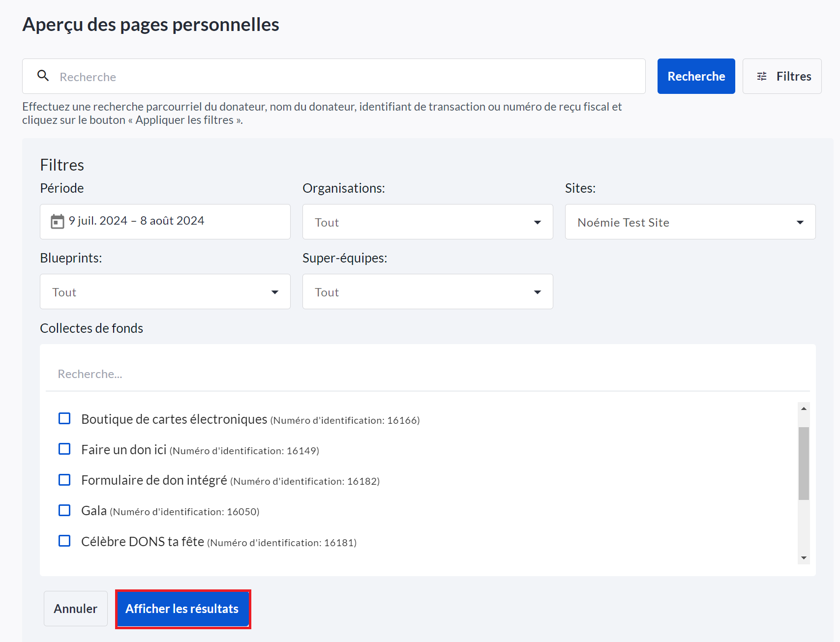840x642 pixels.
Task: Tick the Célèbre DONS ta fête checkbox
Action: [x=64, y=541]
